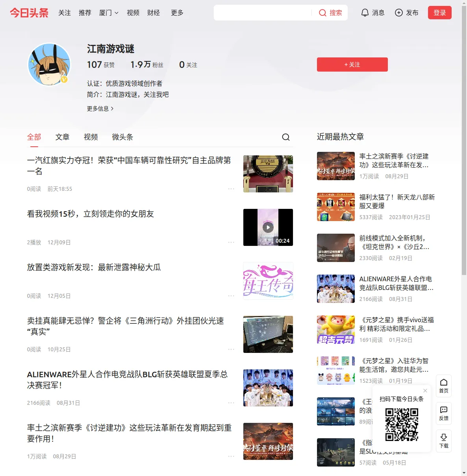Open more options for 看我视频15秒 video
The image size is (467, 476).
[x=231, y=242]
